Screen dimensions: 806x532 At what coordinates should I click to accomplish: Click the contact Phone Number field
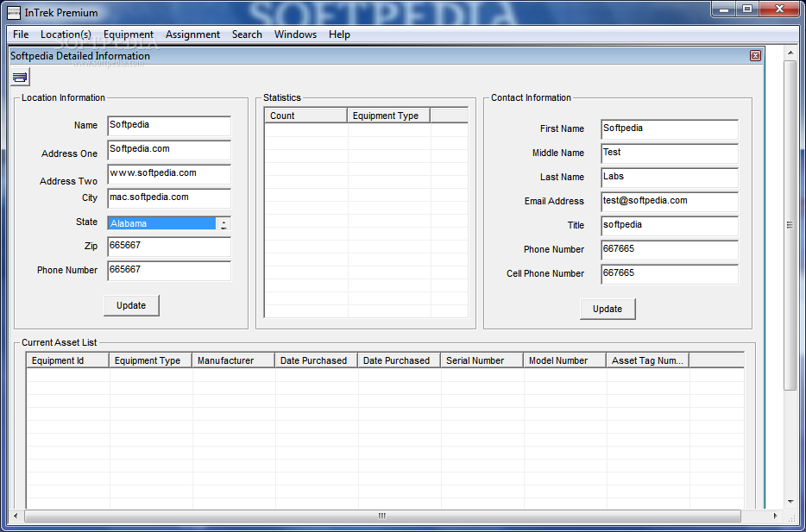(x=670, y=250)
